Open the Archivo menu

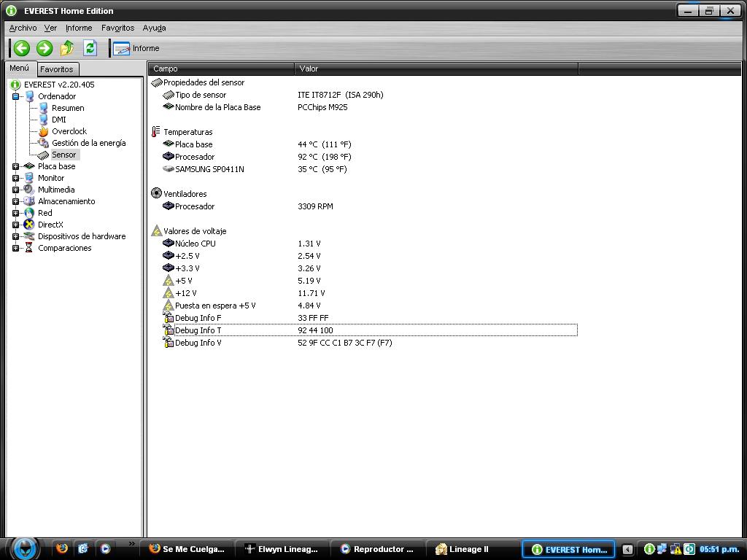[x=23, y=28]
